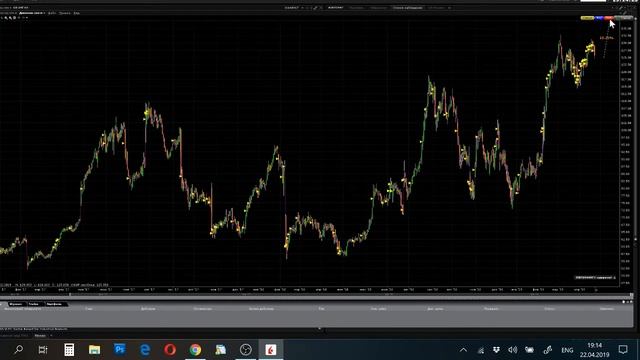
Task: Open the clock showing 19:14
Action: tap(594, 350)
